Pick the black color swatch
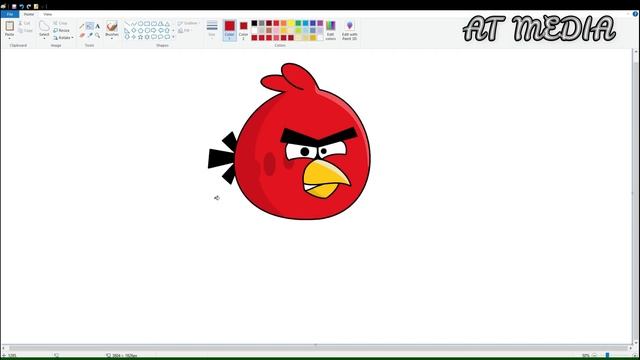The height and width of the screenshot is (360, 640). click(x=254, y=23)
